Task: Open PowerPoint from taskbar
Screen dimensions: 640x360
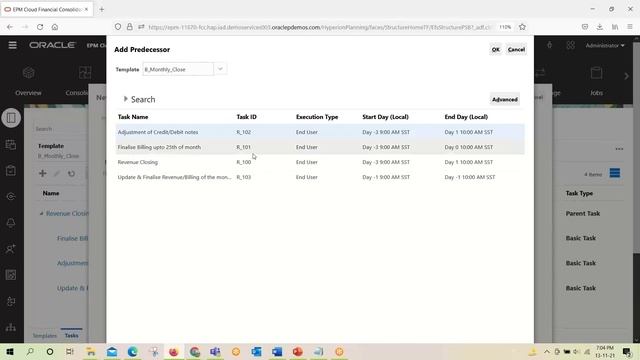Action: [x=298, y=351]
